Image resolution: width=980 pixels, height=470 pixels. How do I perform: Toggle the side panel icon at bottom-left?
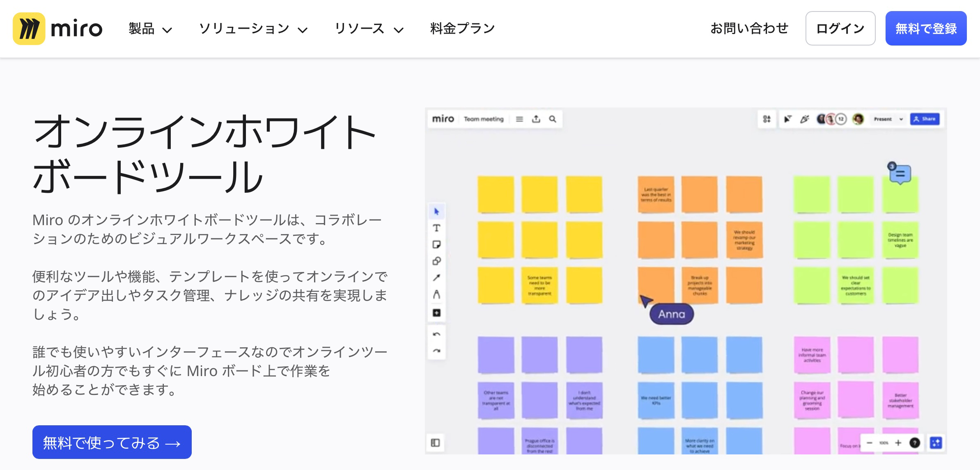point(436,443)
